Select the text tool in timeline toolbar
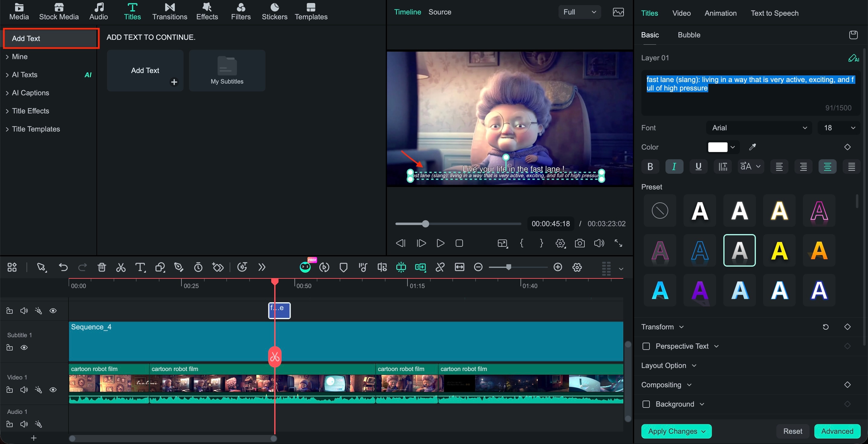This screenshot has height=444, width=868. [x=140, y=267]
